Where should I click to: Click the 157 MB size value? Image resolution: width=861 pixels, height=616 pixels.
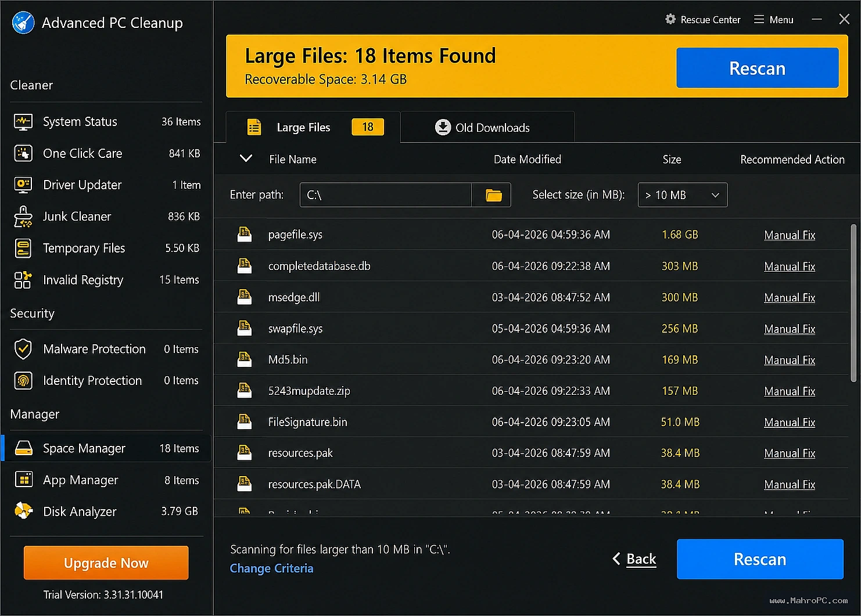click(x=680, y=391)
